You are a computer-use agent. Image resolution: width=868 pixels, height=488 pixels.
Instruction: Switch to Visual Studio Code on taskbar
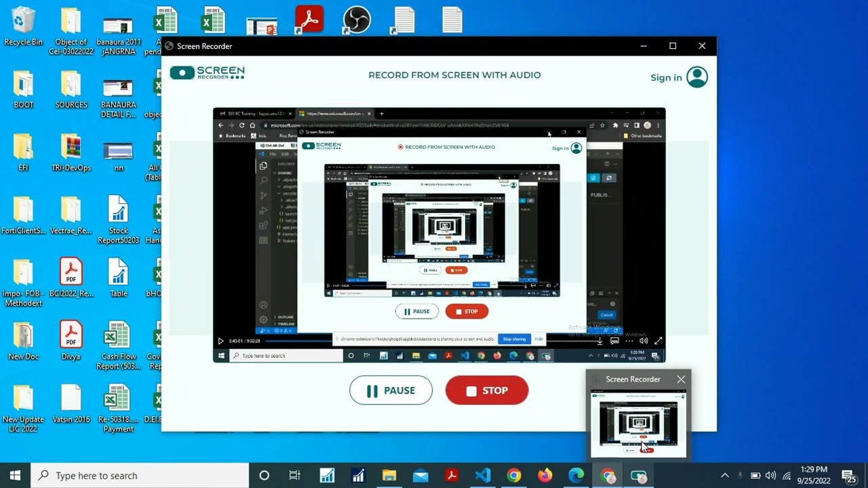pos(483,476)
